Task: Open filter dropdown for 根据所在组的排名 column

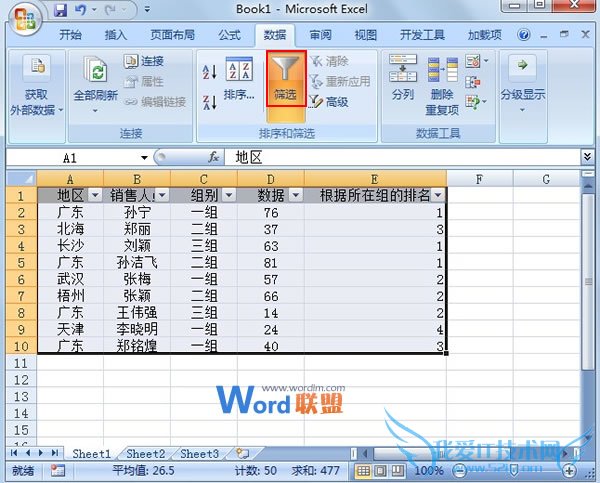Action: [438, 196]
